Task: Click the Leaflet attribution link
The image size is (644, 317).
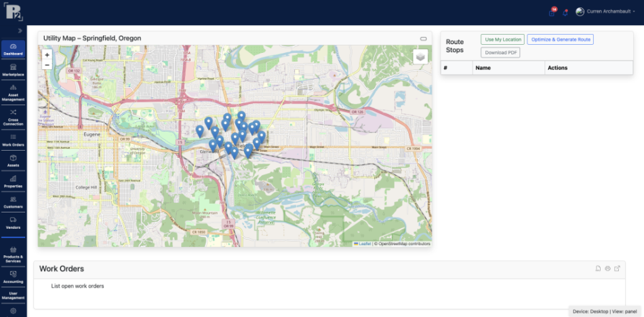Action: click(364, 243)
